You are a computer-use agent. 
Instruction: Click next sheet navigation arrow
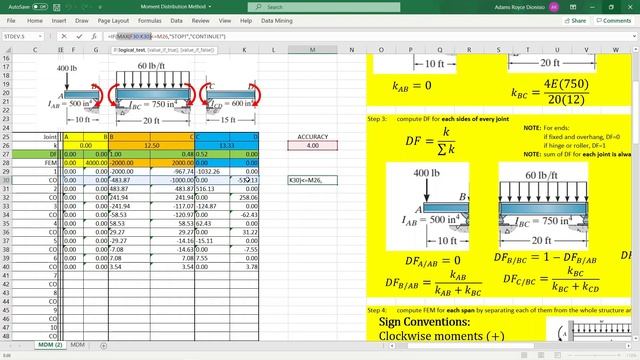point(20,346)
